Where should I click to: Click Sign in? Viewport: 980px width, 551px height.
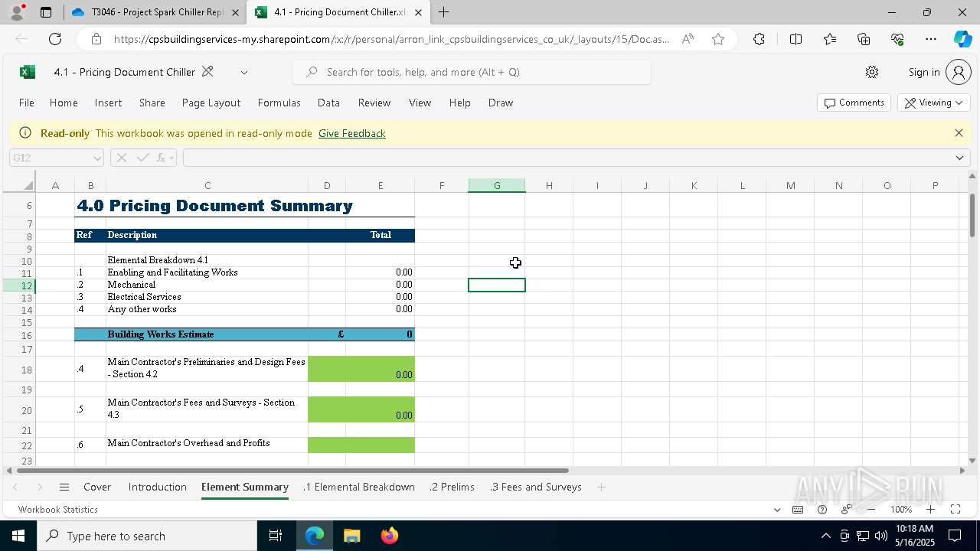924,72
